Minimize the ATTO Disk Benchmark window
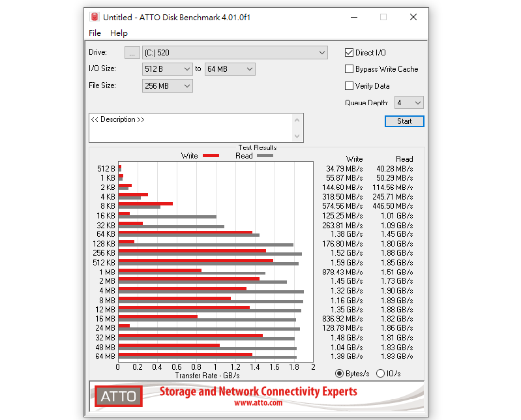The height and width of the screenshot is (420, 521). [x=354, y=17]
